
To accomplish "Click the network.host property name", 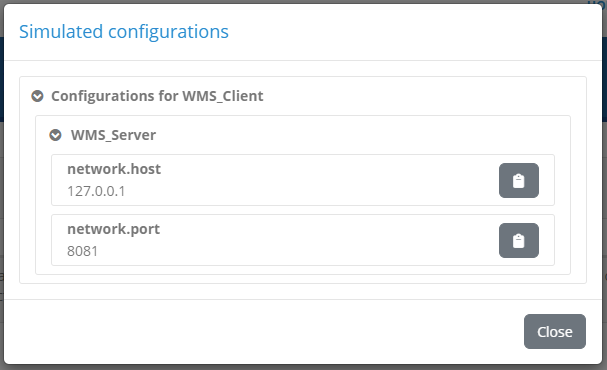I will coord(114,169).
